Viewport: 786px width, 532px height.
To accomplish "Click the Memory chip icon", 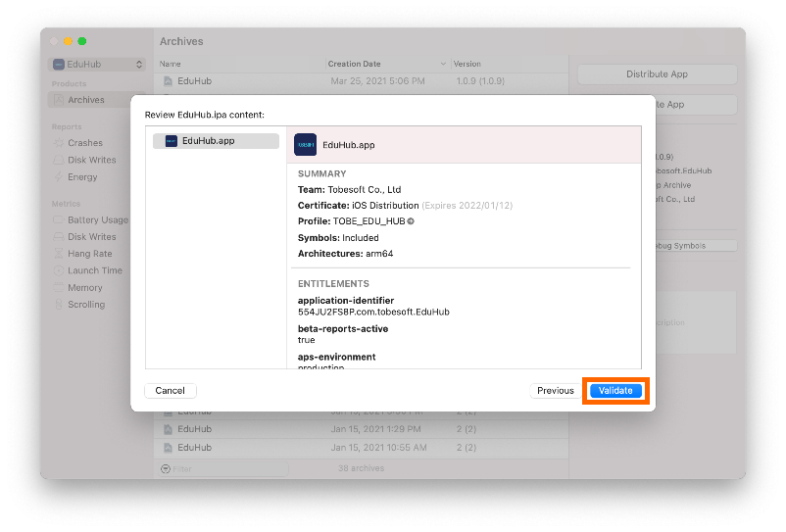I will point(59,287).
